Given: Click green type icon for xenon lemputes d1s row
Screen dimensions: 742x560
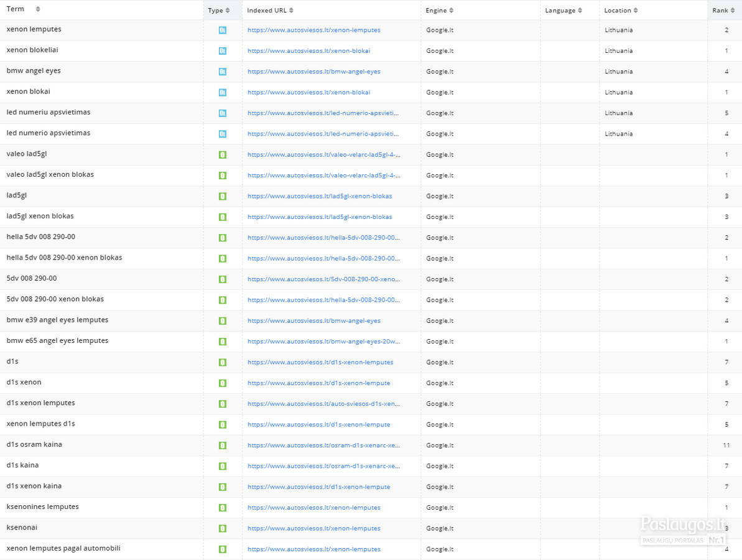Looking at the screenshot, I should click(x=223, y=424).
